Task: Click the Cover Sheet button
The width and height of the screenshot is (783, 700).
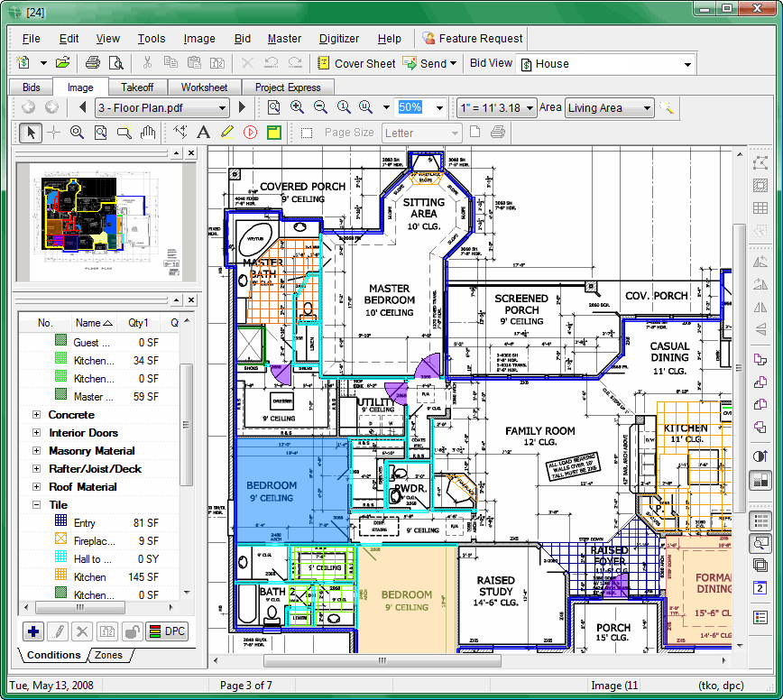Action: [x=356, y=63]
